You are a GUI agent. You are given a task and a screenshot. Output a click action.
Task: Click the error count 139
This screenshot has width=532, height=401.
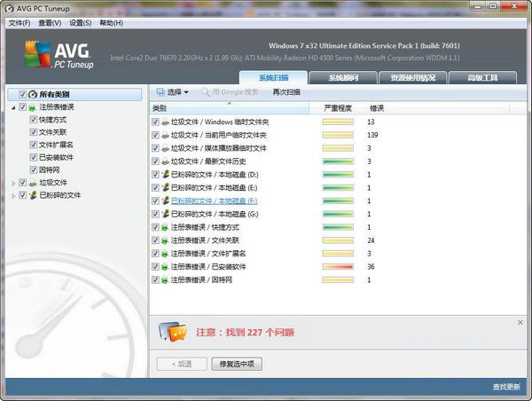[372, 135]
